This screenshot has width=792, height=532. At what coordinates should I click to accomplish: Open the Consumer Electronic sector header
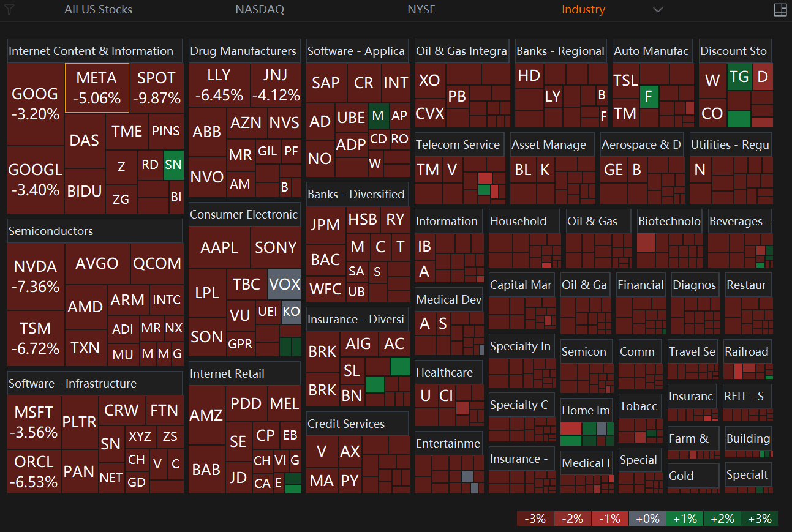[244, 215]
